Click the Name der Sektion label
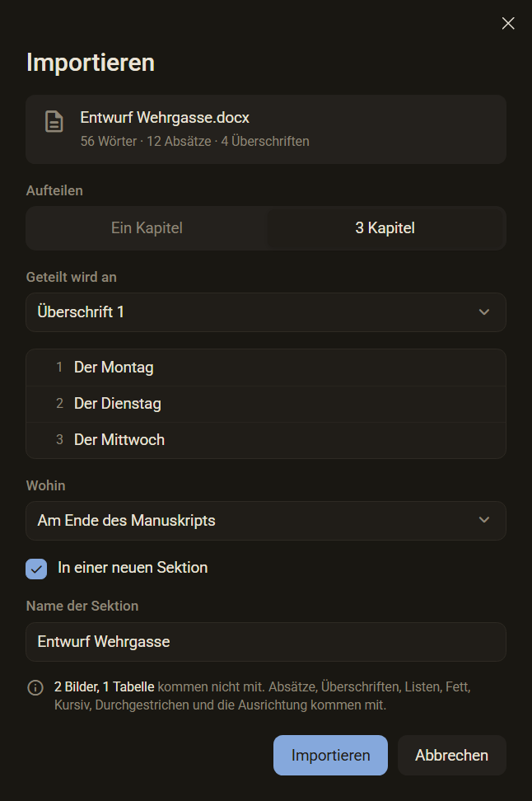This screenshot has width=532, height=801. (82, 606)
